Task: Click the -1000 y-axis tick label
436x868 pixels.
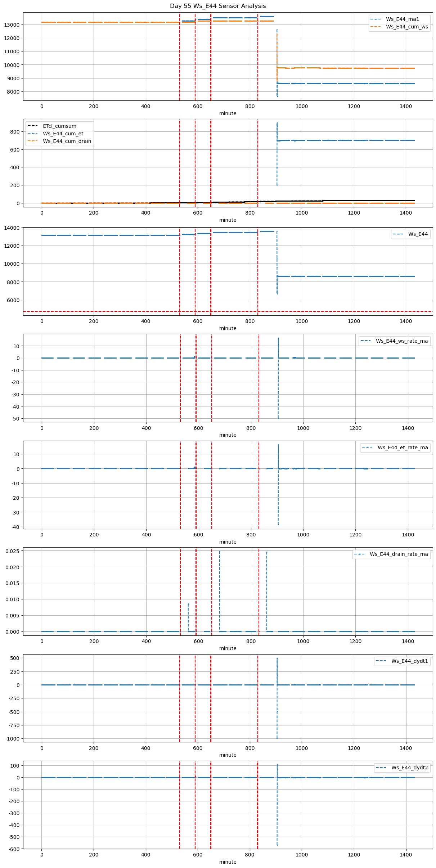Action: pyautogui.click(x=12, y=739)
